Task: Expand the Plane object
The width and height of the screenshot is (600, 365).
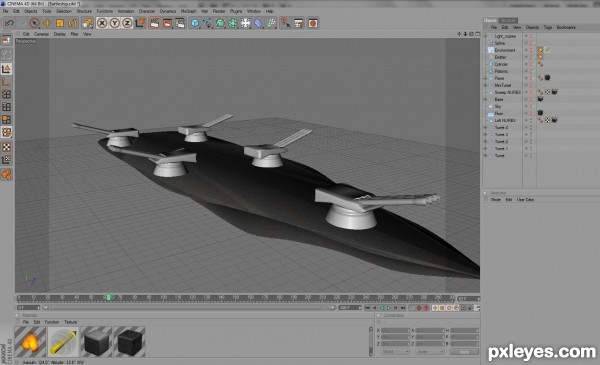Action: [x=486, y=78]
